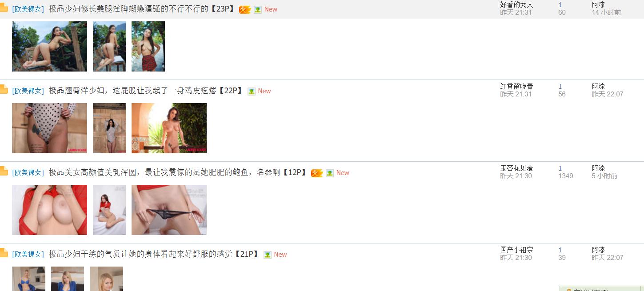Click the folder icon of the 22P thread
Image resolution: width=644 pixels, height=291 pixels.
click(4, 89)
